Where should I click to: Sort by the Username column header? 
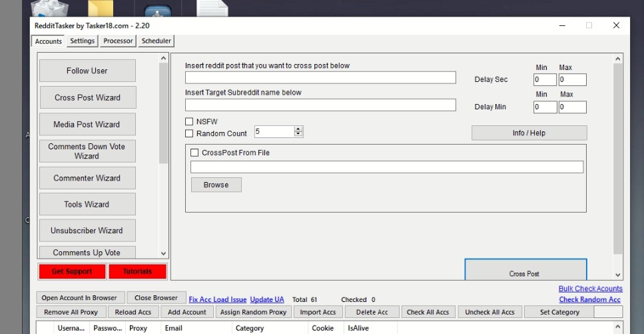tap(71, 328)
